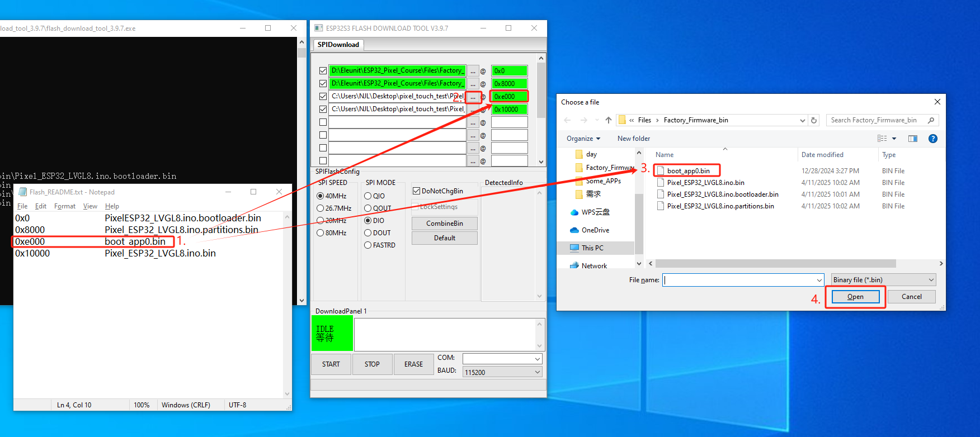Open Notepad View menu
Image resolution: width=980 pixels, height=437 pixels.
click(x=90, y=206)
